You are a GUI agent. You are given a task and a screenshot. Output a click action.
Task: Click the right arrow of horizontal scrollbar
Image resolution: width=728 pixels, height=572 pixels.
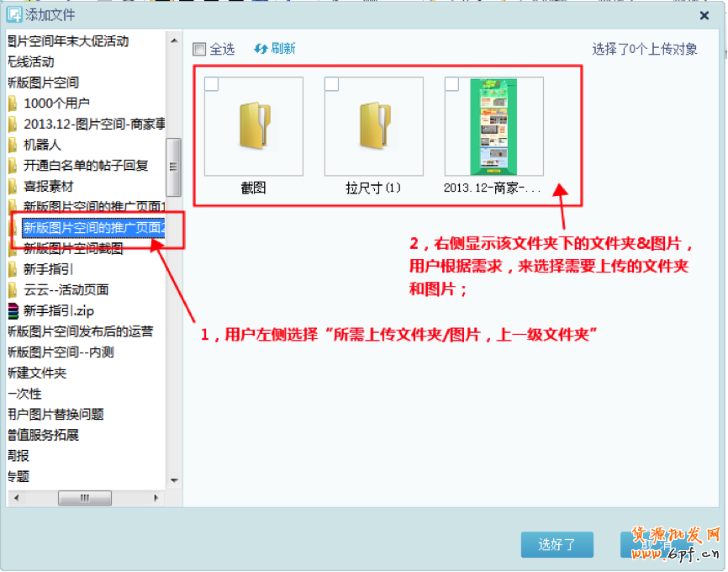[156, 498]
